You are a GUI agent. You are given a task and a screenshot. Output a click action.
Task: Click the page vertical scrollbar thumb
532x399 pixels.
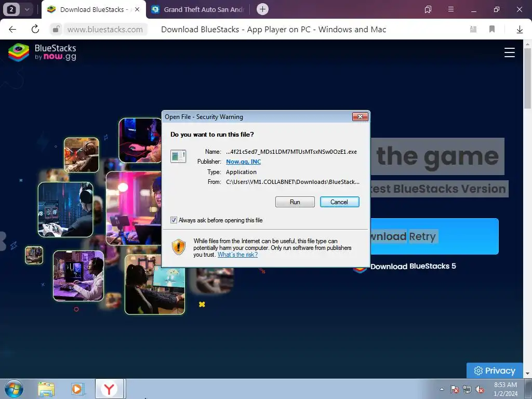(527, 79)
